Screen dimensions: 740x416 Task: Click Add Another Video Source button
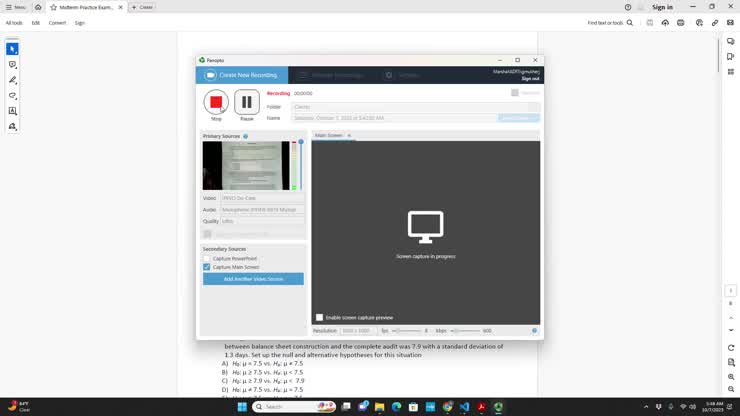tap(253, 279)
